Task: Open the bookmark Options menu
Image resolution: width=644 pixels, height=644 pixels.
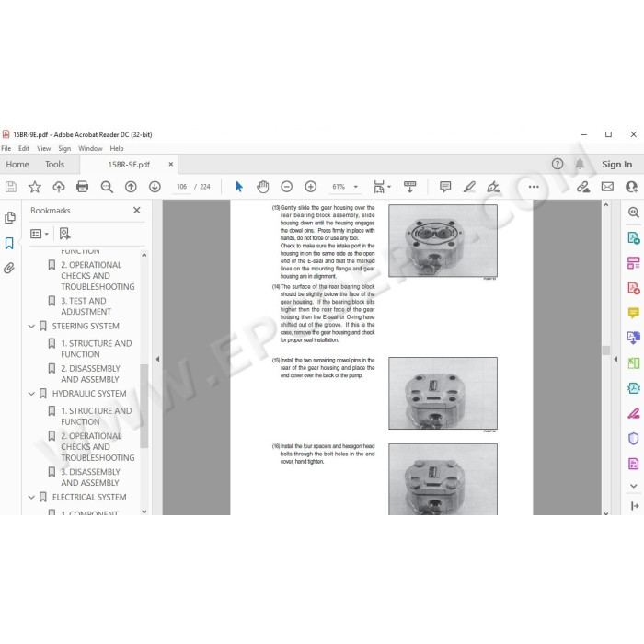Action: pyautogui.click(x=40, y=234)
